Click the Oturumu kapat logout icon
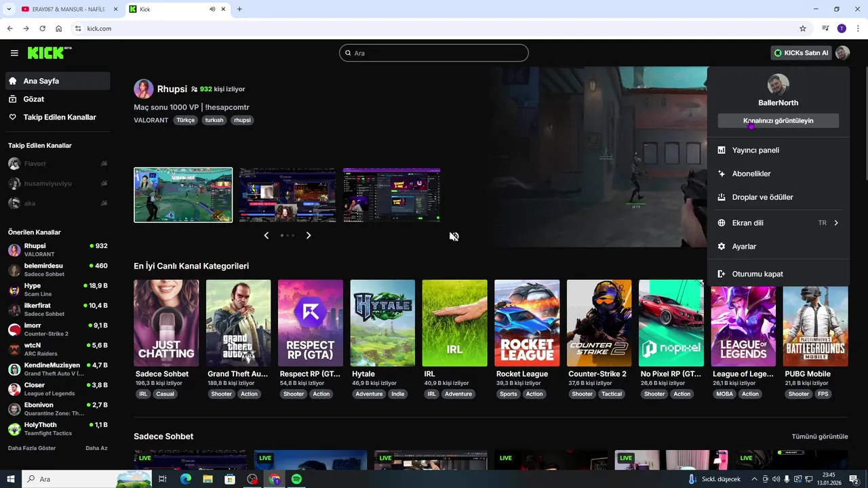This screenshot has height=488, width=868. [722, 274]
